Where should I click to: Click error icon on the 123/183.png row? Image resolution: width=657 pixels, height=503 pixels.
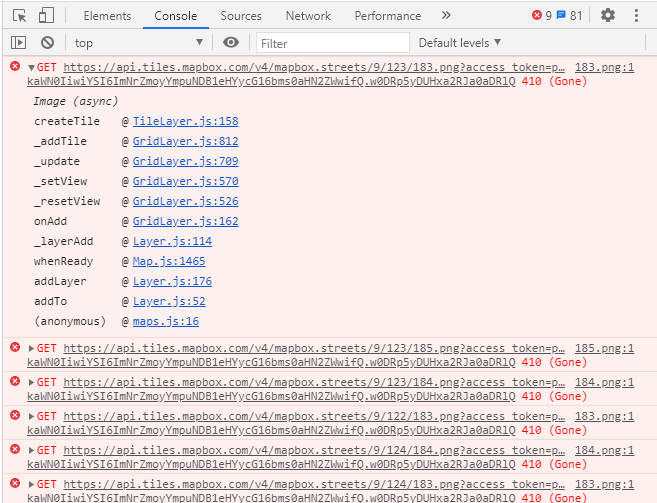coord(15,66)
